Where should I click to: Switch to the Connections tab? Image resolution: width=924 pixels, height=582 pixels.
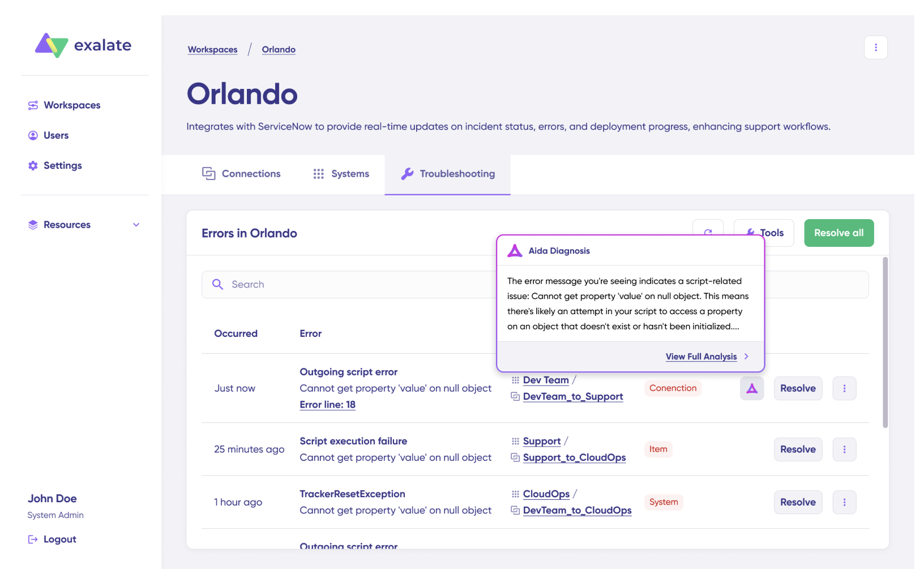tap(241, 174)
